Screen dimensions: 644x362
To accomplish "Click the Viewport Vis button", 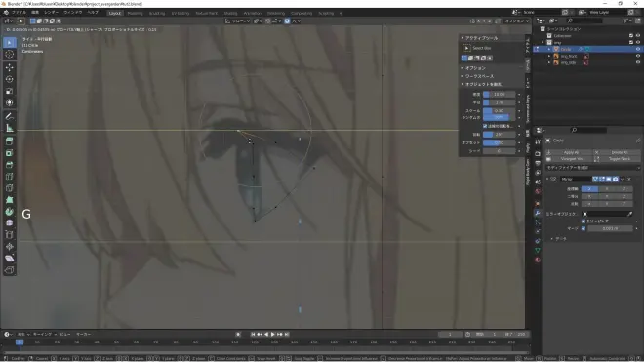I will click(570, 159).
